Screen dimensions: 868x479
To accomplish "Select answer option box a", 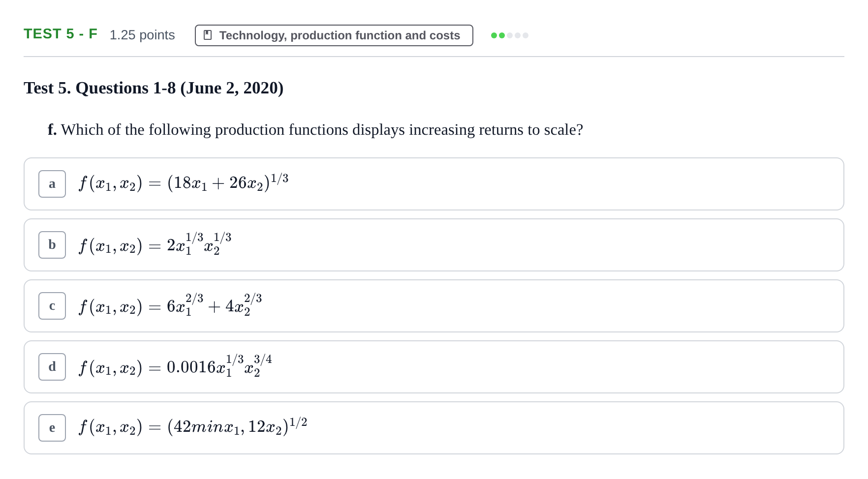I will coord(52,184).
